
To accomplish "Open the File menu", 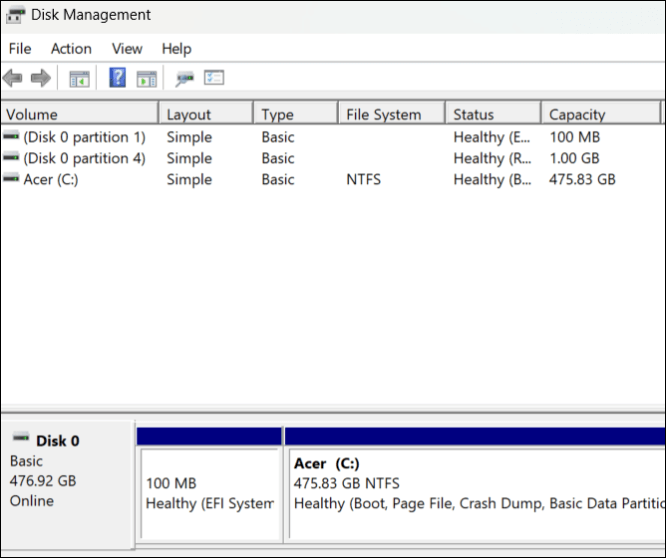I will point(20,48).
